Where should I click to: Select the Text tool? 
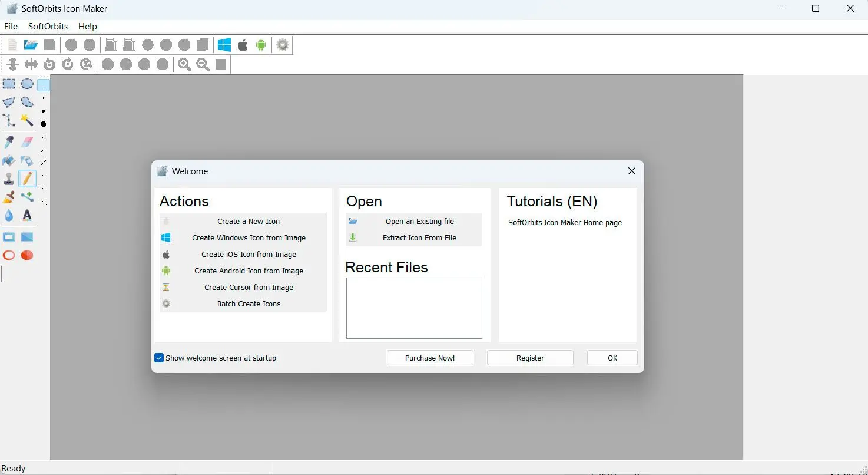tap(27, 216)
